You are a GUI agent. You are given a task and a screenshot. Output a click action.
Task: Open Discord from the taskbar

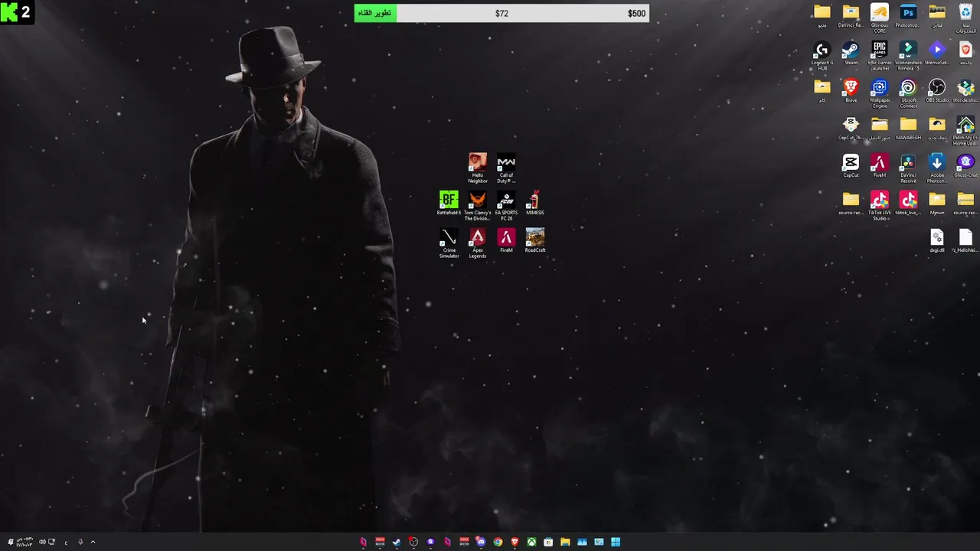481,542
